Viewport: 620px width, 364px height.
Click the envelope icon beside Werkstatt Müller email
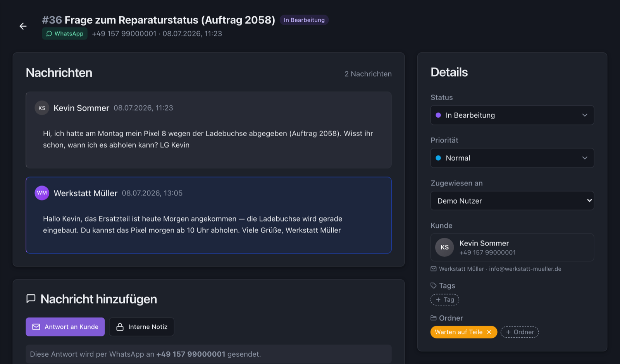(x=434, y=269)
